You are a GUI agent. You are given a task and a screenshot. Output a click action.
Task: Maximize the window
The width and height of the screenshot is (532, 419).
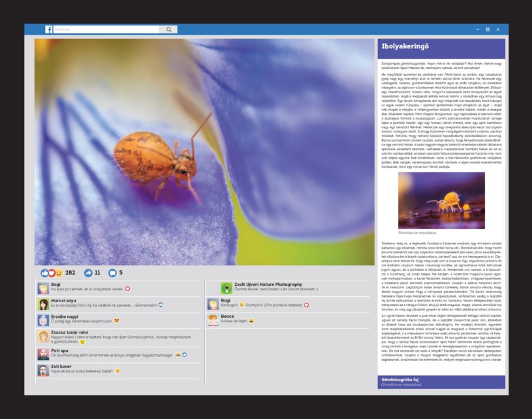click(487, 29)
